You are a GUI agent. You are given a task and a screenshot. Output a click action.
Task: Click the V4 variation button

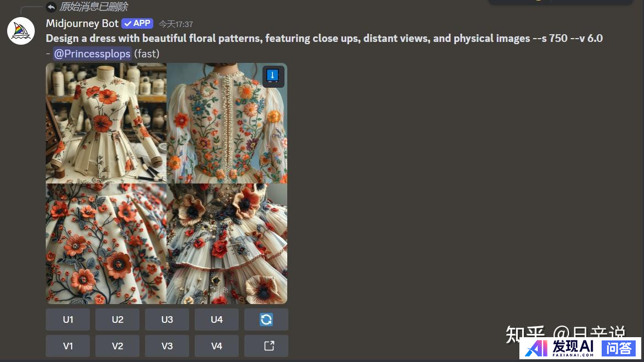[217, 346]
